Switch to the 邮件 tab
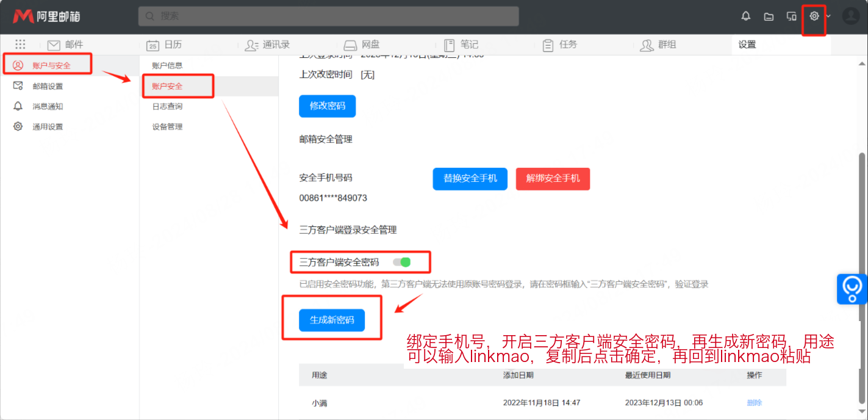The height and width of the screenshot is (420, 868). tap(65, 45)
